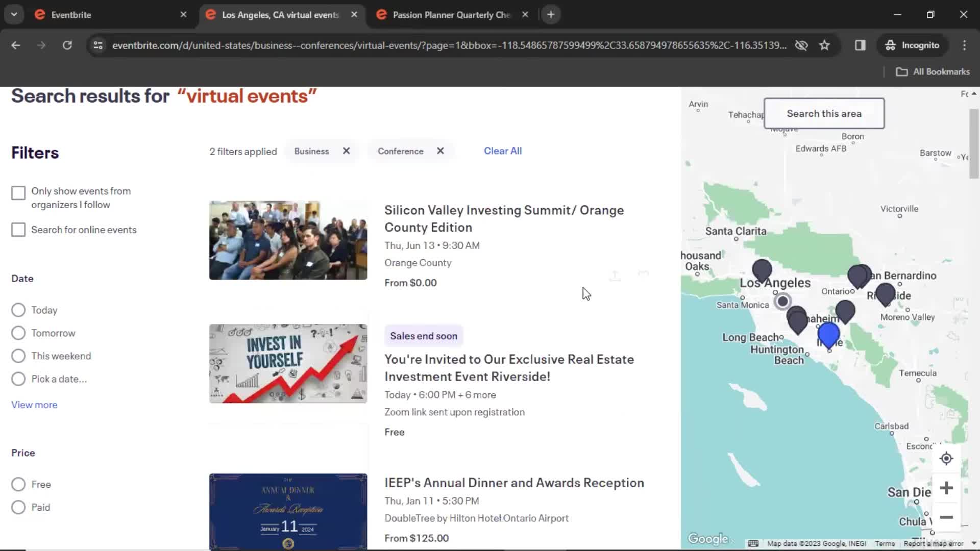This screenshot has height=551, width=980.
Task: Open the Invest In Yourself thumbnail
Action: 288,364
